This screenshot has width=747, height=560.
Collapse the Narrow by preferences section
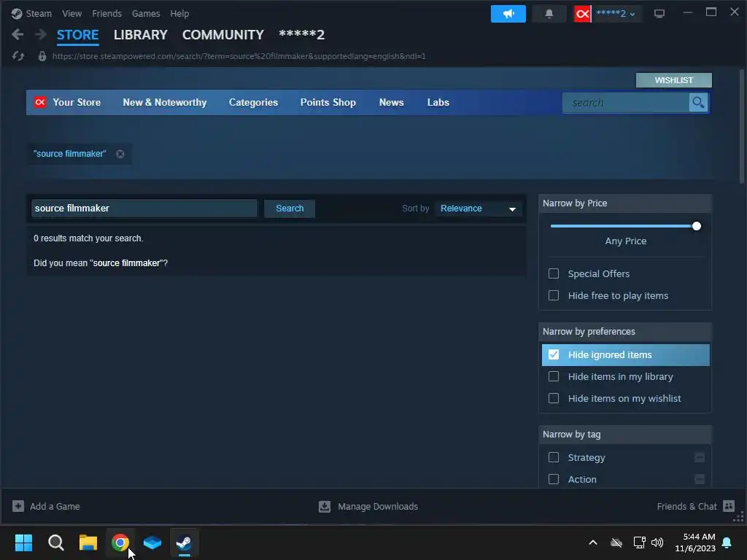point(625,332)
